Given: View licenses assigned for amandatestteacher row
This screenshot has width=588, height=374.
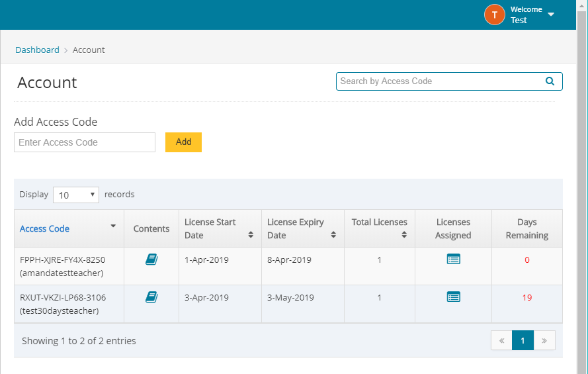Looking at the screenshot, I should click(453, 259).
